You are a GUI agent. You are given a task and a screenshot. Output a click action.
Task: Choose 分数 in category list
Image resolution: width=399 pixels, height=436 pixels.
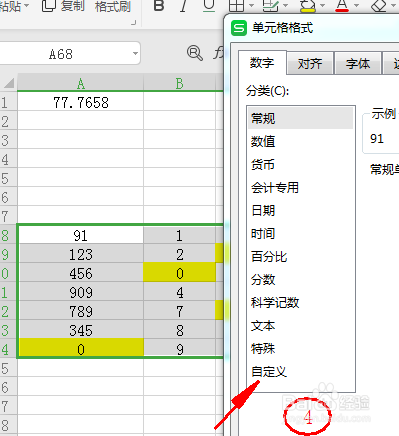[300, 279]
